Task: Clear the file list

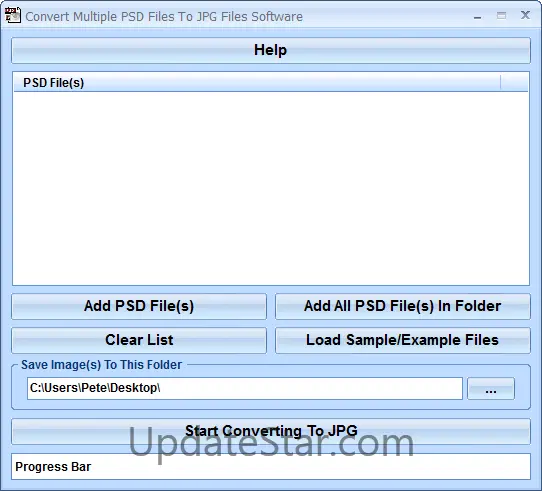Action: (139, 340)
